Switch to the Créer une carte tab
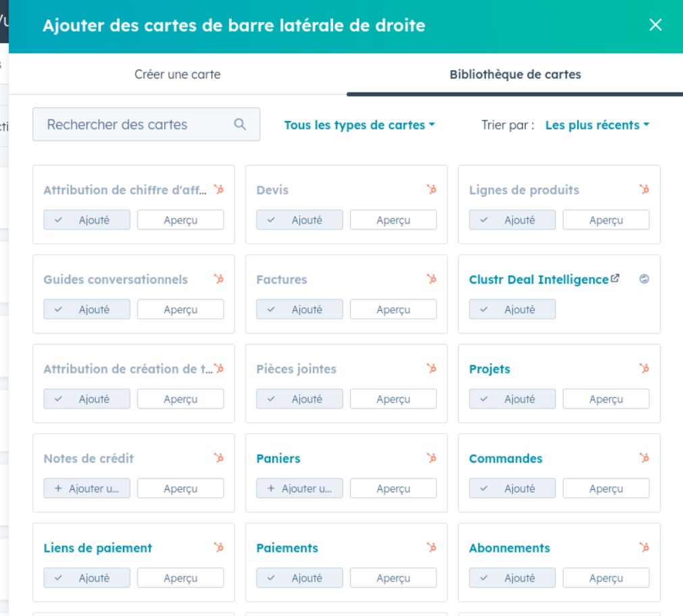Viewport: 683px width, 616px height. [x=177, y=74]
